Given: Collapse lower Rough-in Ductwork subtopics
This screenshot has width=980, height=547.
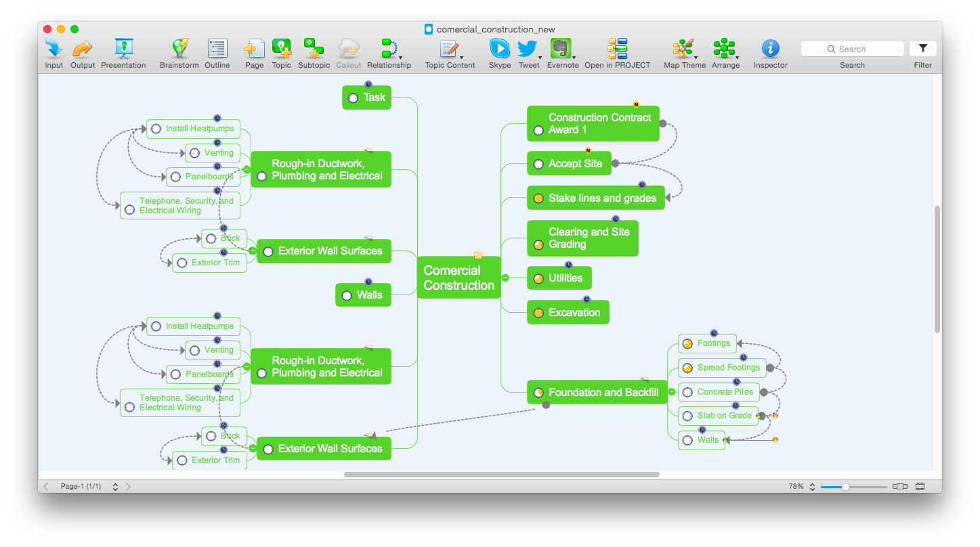Looking at the screenshot, I should [247, 367].
